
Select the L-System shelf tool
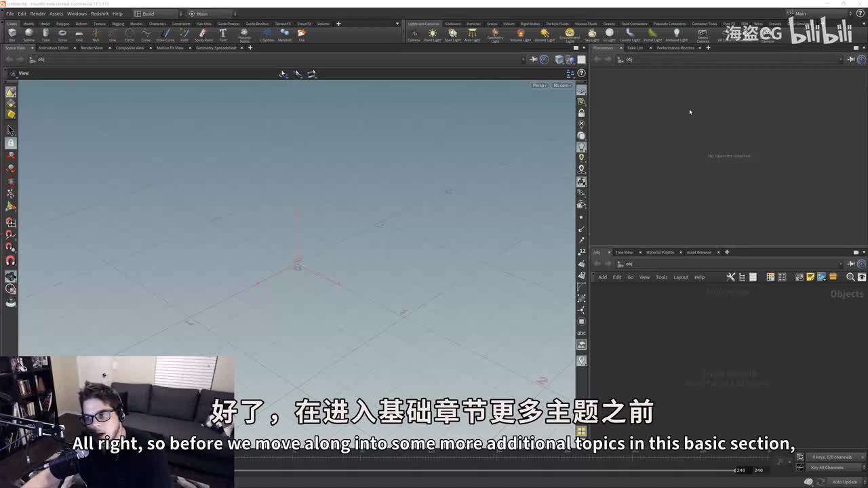[x=267, y=35]
